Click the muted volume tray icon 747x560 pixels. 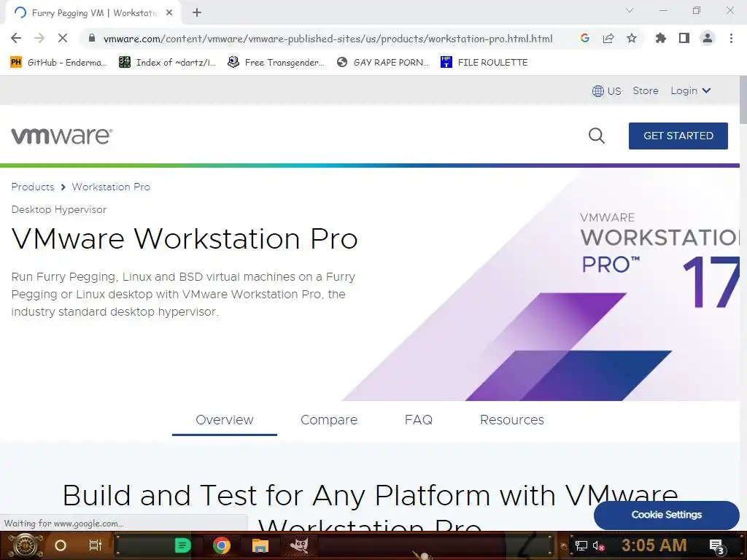[x=598, y=545]
